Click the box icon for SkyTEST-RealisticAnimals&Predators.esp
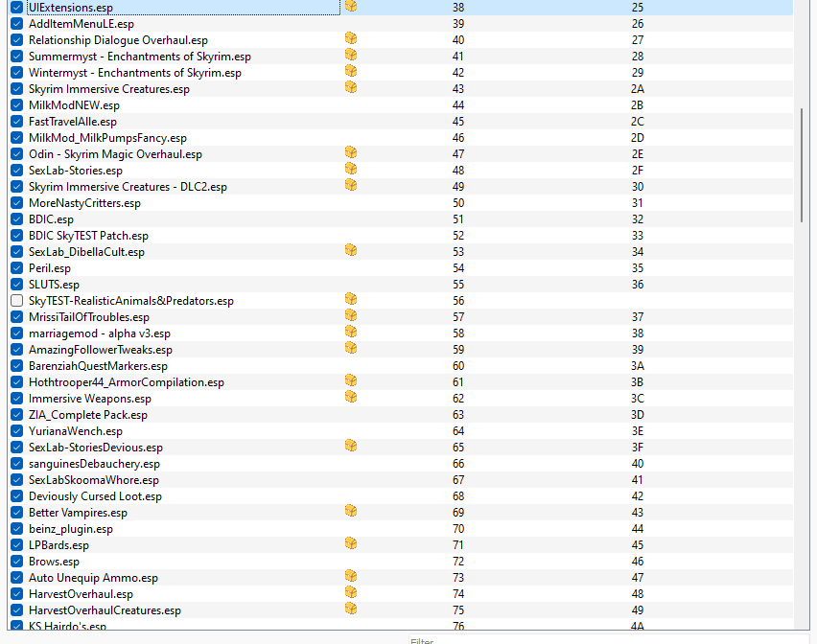The width and height of the screenshot is (817, 644). click(351, 299)
